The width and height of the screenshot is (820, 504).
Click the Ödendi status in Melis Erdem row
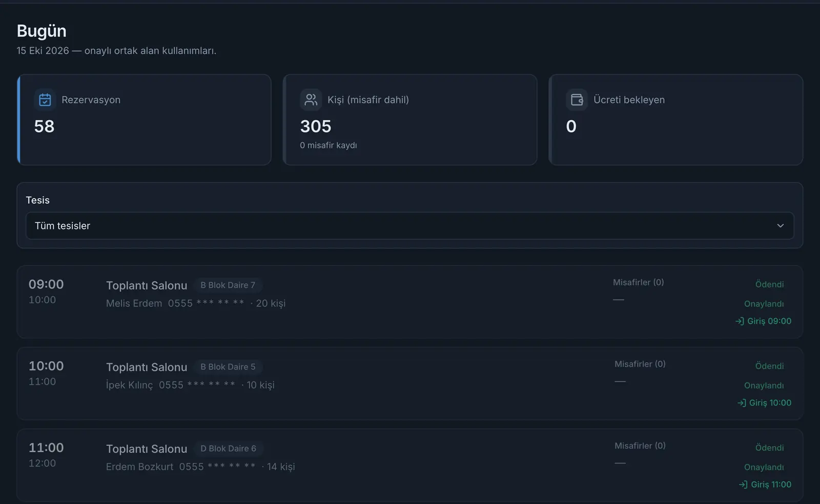click(769, 284)
